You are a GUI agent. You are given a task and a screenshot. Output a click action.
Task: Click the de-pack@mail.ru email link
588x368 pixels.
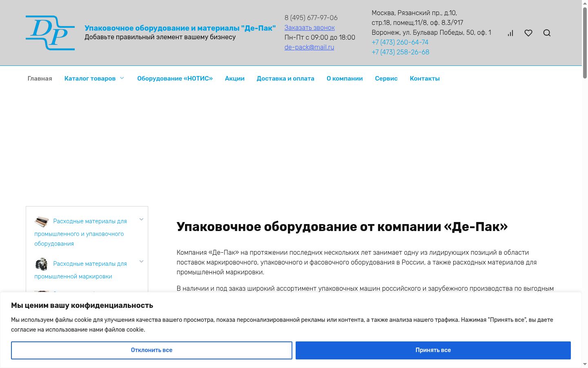tap(309, 47)
